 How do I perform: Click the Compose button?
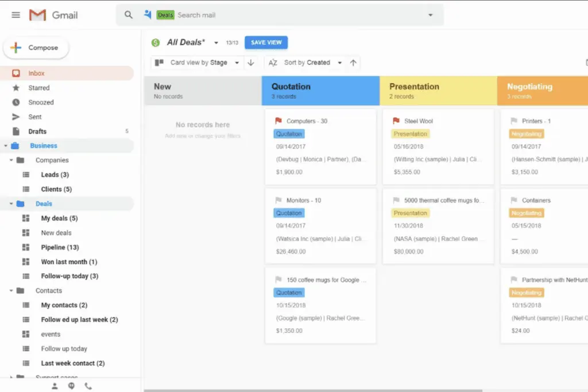point(36,48)
